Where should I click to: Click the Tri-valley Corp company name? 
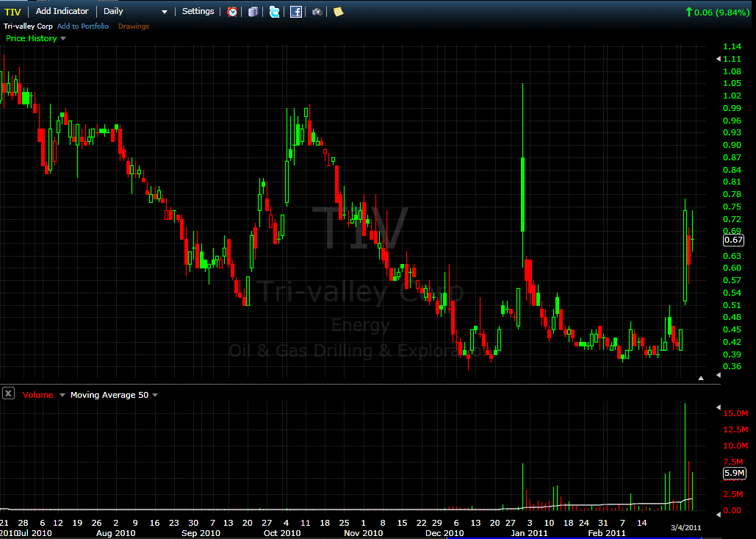tap(28, 26)
